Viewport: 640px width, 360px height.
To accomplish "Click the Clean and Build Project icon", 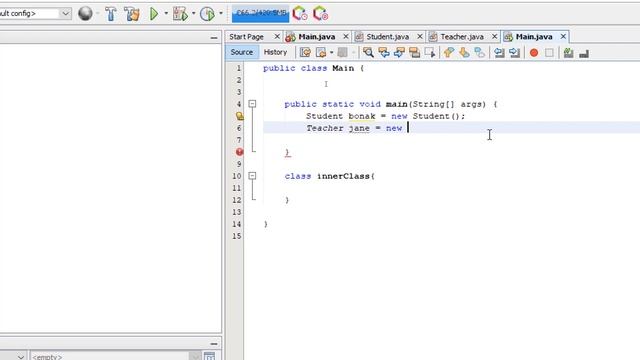I will [x=132, y=13].
